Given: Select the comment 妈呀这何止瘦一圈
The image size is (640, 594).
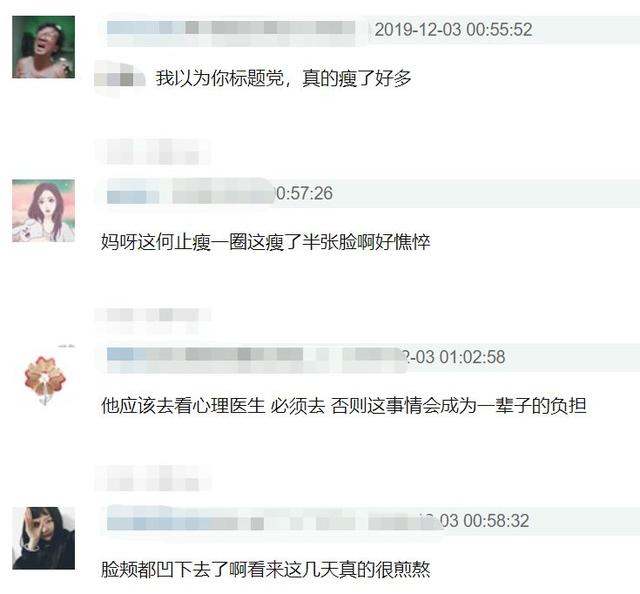Looking at the screenshot, I should pyautogui.click(x=265, y=242).
